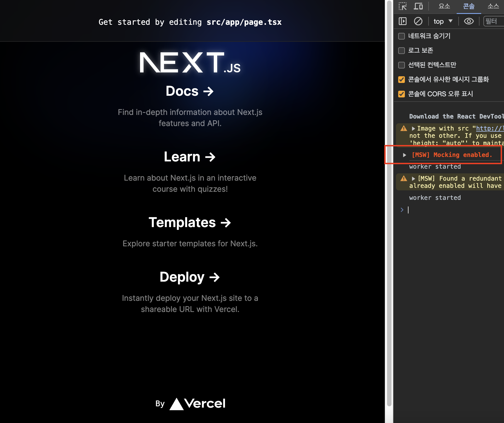
Task: Click the src/app/page.tsx code text
Action: 244,22
